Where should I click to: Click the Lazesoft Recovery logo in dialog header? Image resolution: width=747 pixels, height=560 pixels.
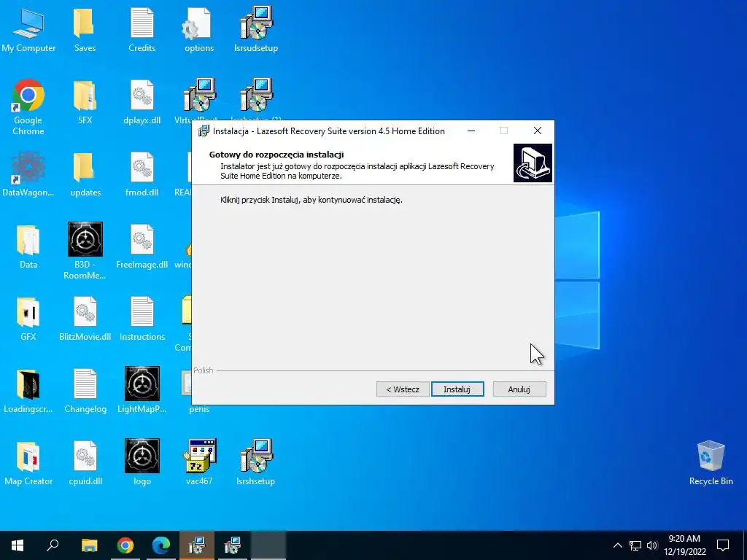[533, 163]
